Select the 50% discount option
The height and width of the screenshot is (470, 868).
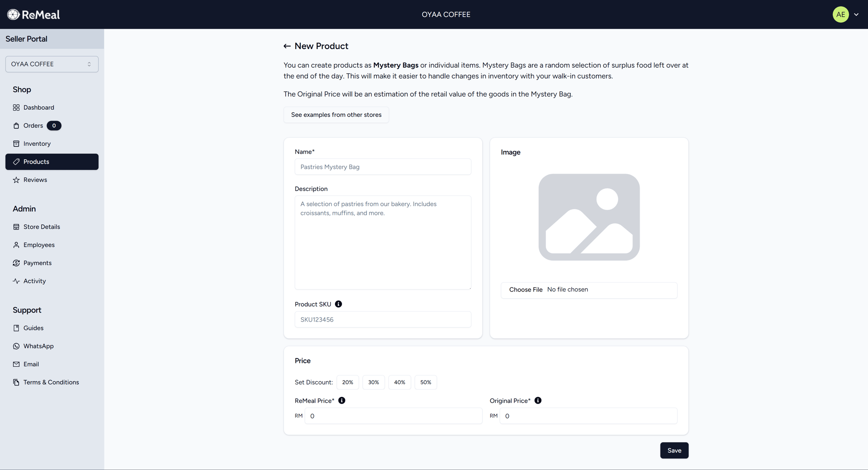pyautogui.click(x=425, y=382)
